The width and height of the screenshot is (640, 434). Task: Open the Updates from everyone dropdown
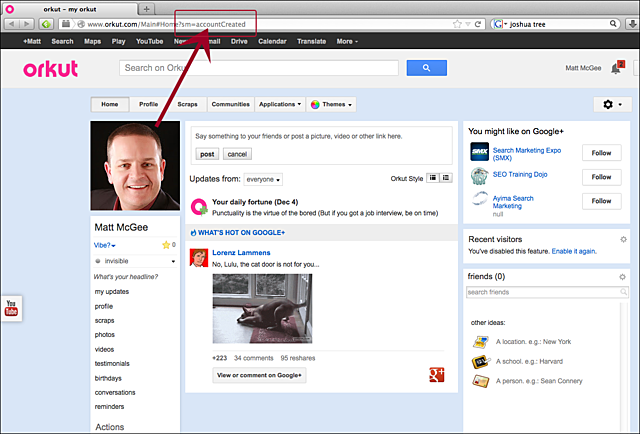coord(263,179)
